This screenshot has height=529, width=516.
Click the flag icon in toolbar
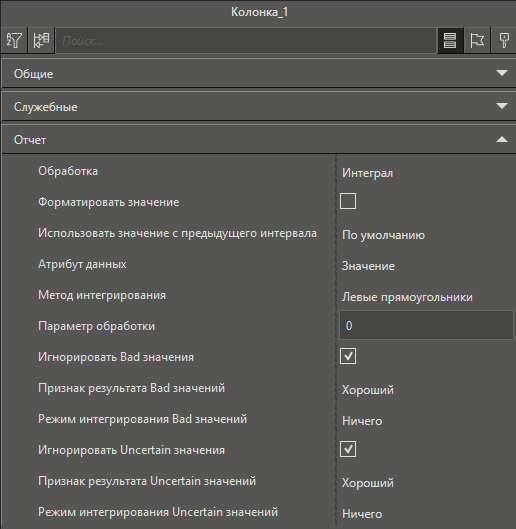coord(477,40)
